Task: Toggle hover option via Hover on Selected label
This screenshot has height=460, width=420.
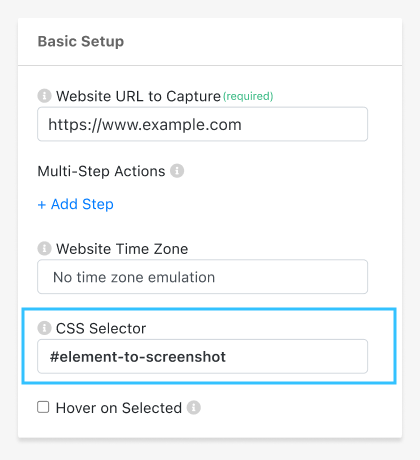Action: [119, 408]
